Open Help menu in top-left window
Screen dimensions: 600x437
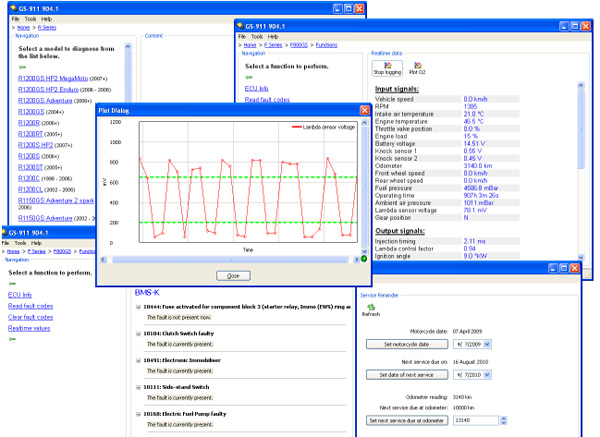point(46,19)
